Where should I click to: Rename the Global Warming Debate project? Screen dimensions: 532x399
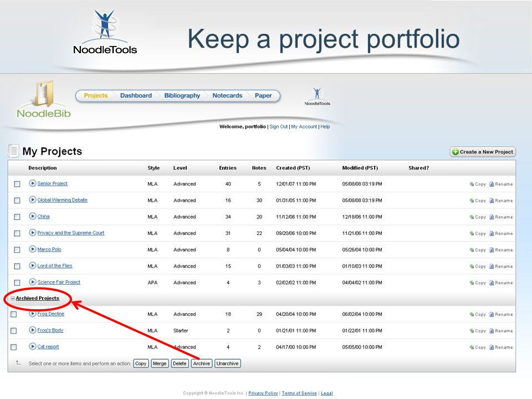501,201
